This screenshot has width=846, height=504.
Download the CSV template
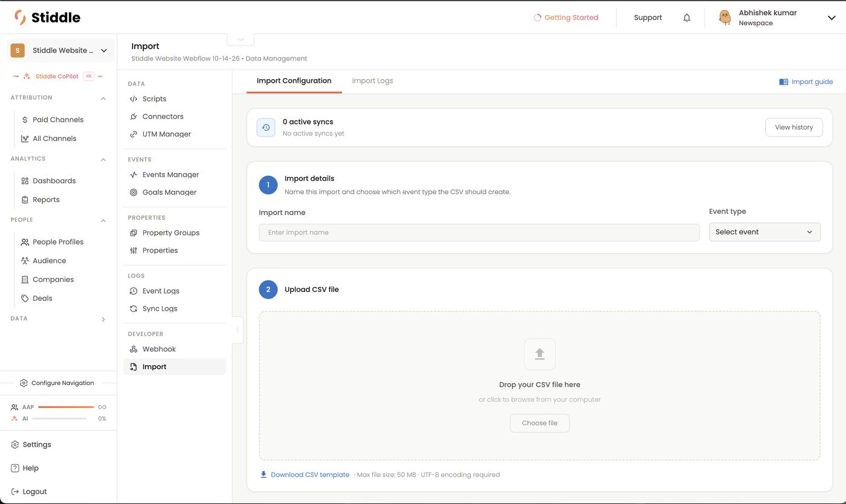tap(305, 475)
